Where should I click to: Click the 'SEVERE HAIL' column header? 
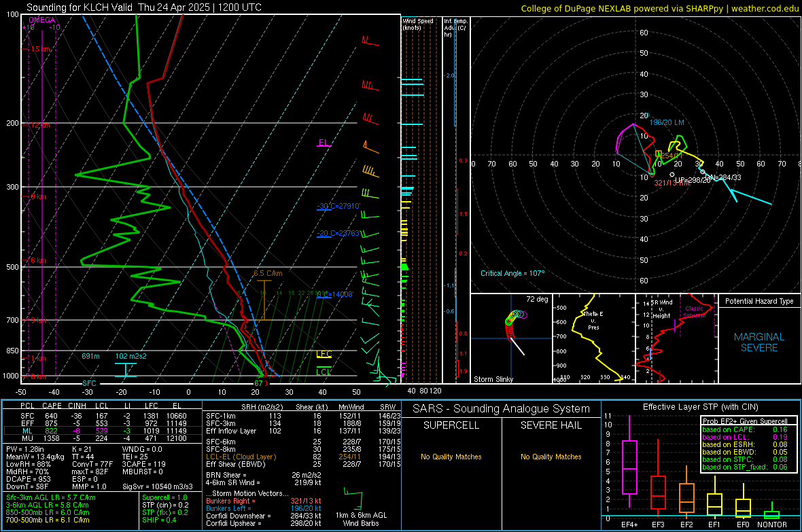(x=551, y=425)
